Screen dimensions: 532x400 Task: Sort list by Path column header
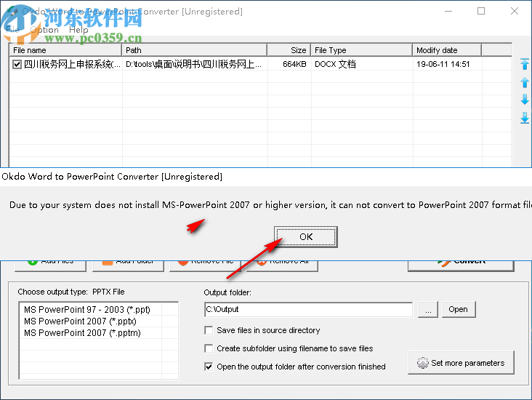click(x=194, y=50)
